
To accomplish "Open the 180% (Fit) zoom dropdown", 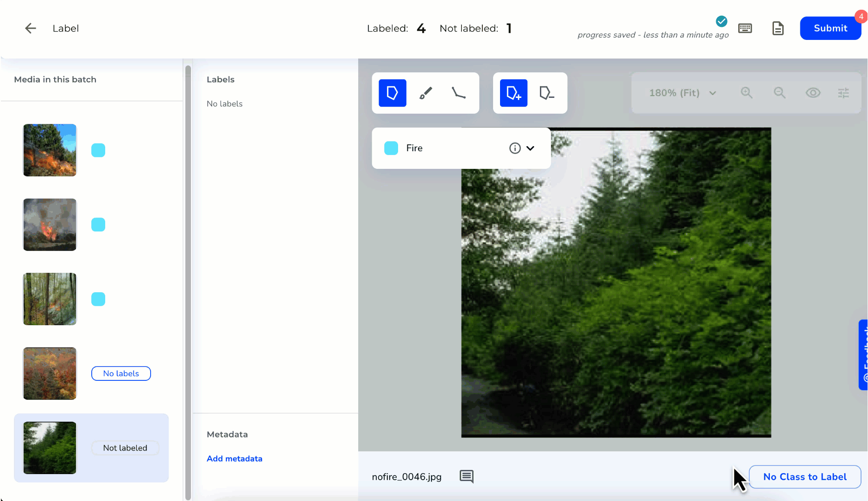I will [683, 93].
